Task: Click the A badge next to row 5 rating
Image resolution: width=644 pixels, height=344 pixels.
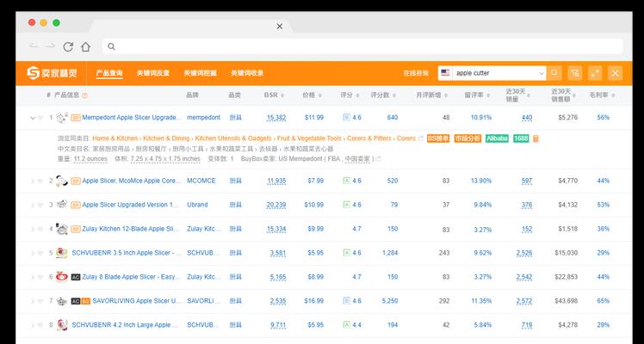Action: (x=347, y=253)
